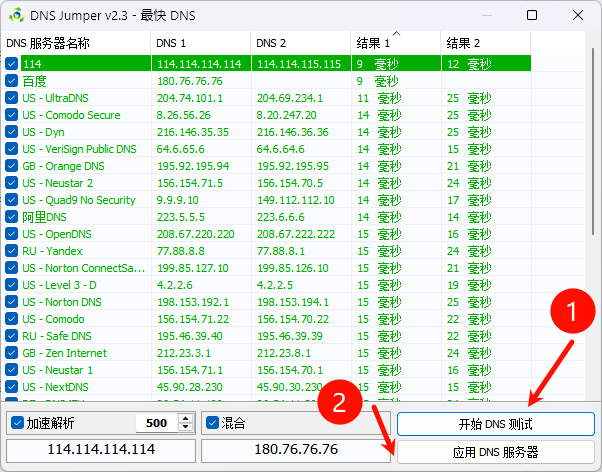
Task: Maximize the DNS Jumper window
Action: pos(532,15)
